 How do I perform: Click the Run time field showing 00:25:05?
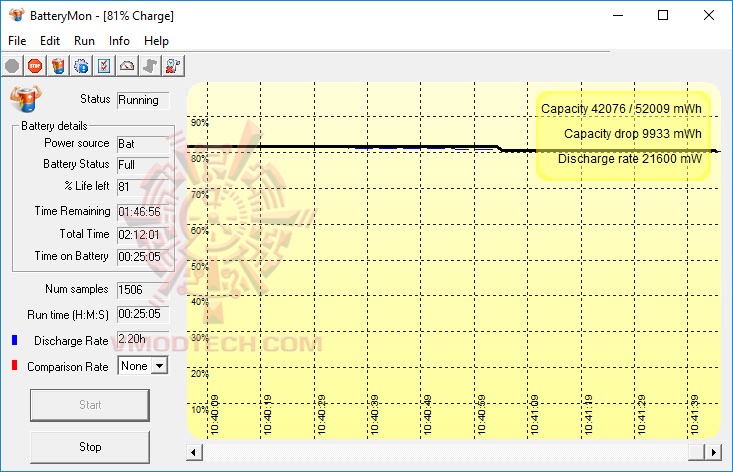[x=143, y=314]
